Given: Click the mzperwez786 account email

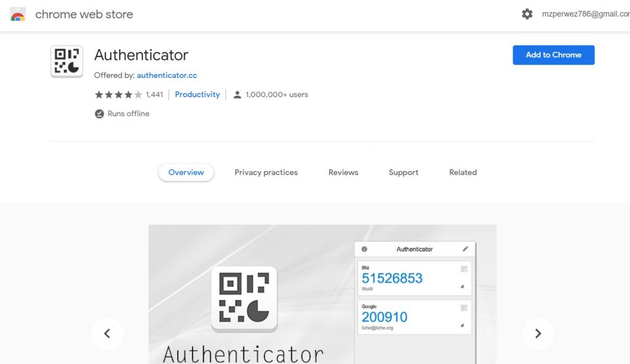Looking at the screenshot, I should 586,14.
